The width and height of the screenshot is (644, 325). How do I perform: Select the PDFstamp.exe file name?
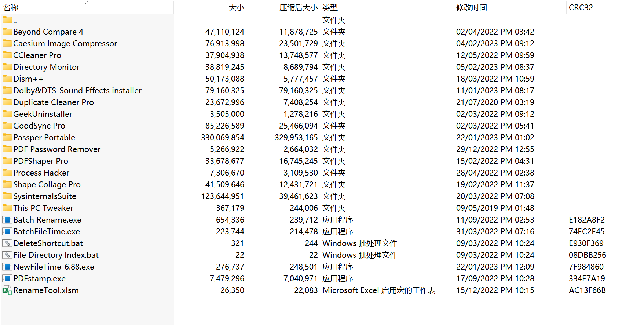click(x=40, y=279)
